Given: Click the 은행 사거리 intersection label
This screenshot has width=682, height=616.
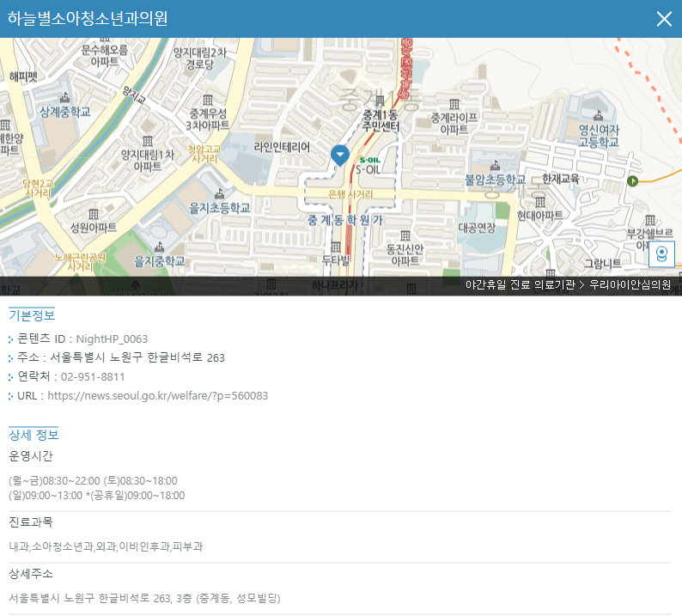Looking at the screenshot, I should point(350,194).
